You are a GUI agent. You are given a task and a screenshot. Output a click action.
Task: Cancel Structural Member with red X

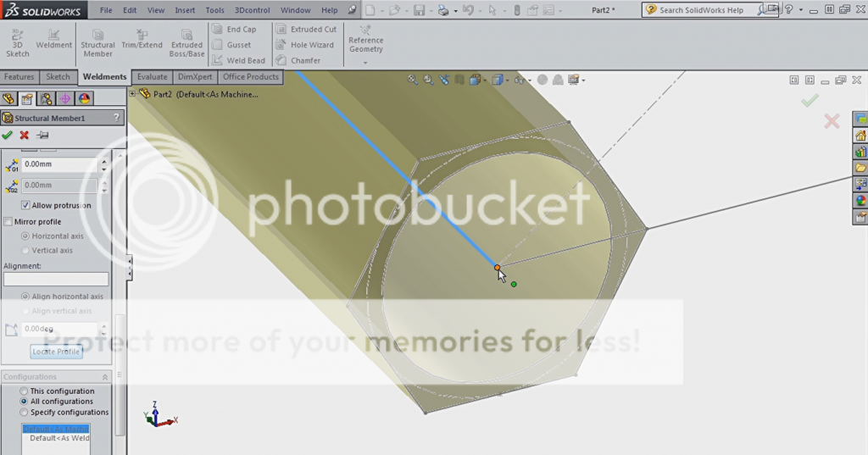25,136
